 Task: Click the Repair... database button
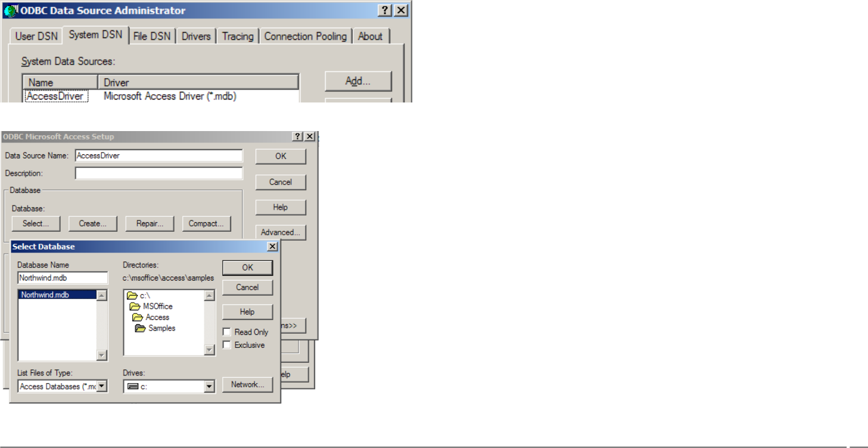click(150, 224)
